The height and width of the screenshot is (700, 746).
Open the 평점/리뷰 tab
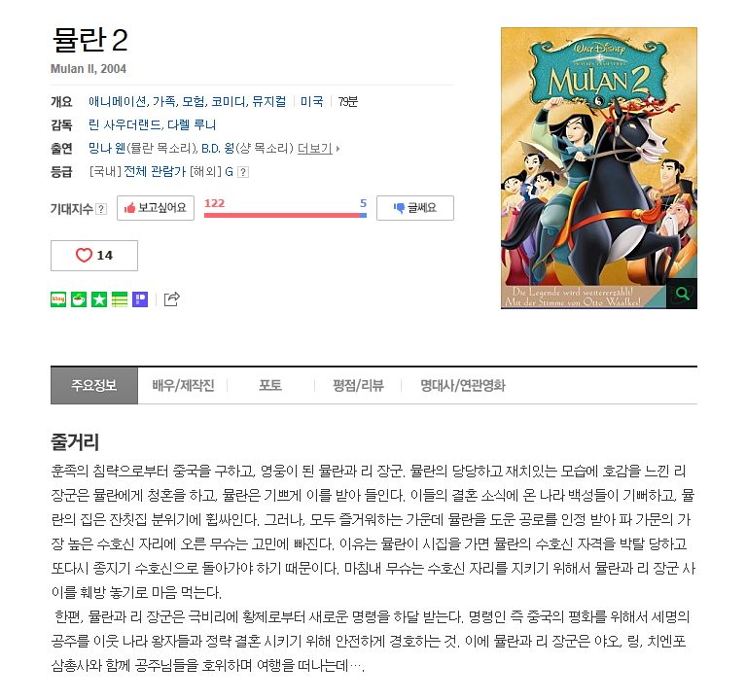[358, 385]
